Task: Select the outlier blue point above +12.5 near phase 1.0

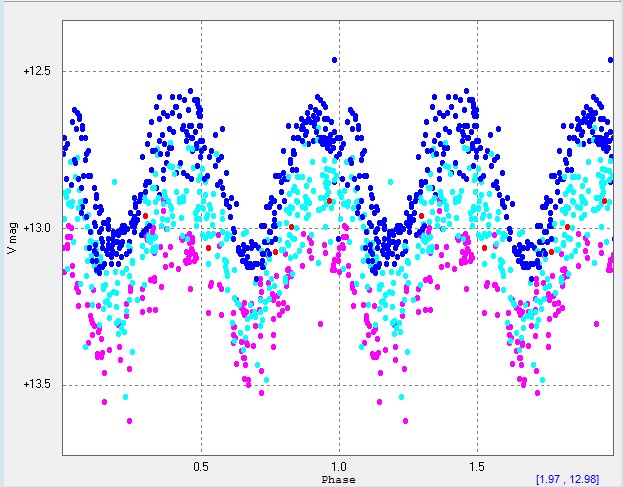Action: [x=334, y=60]
